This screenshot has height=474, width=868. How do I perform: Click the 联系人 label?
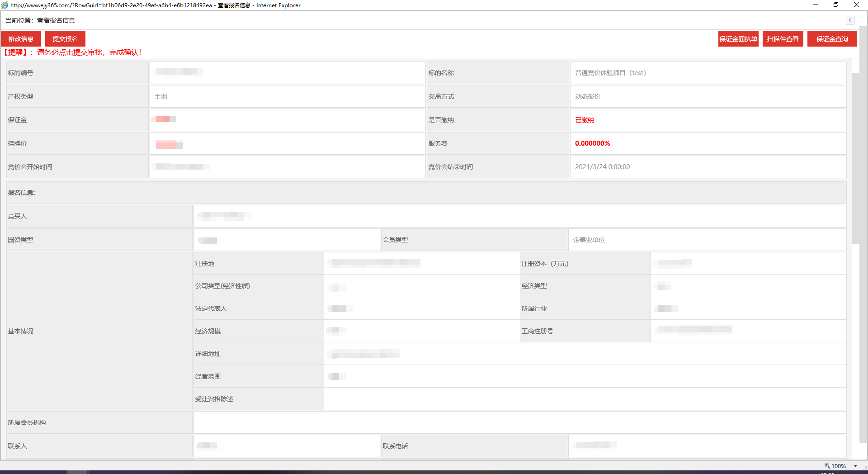click(x=17, y=446)
